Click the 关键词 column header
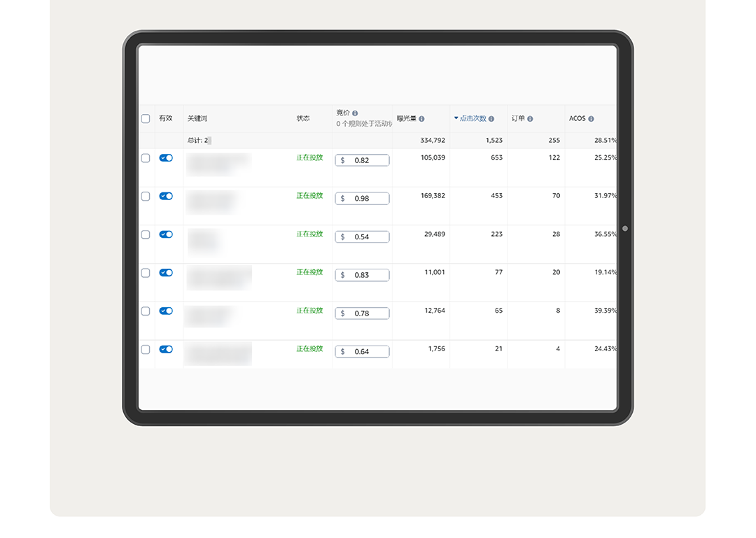The width and height of the screenshot is (756, 538). coord(197,119)
